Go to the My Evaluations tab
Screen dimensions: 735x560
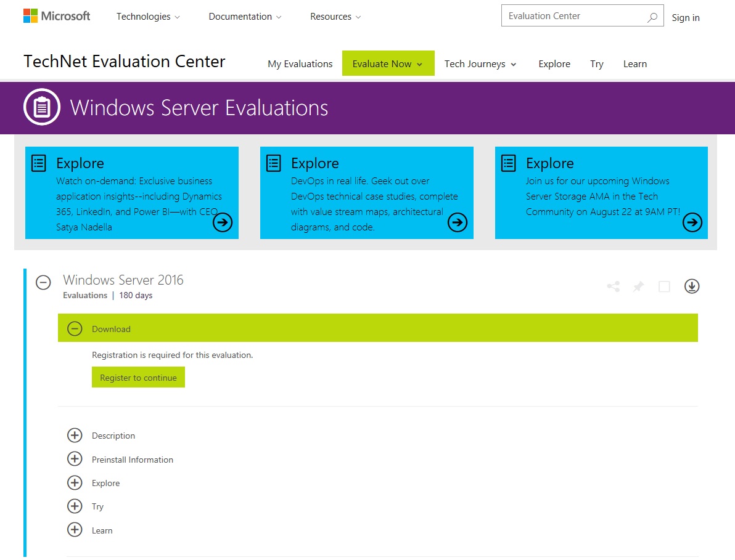coord(300,63)
